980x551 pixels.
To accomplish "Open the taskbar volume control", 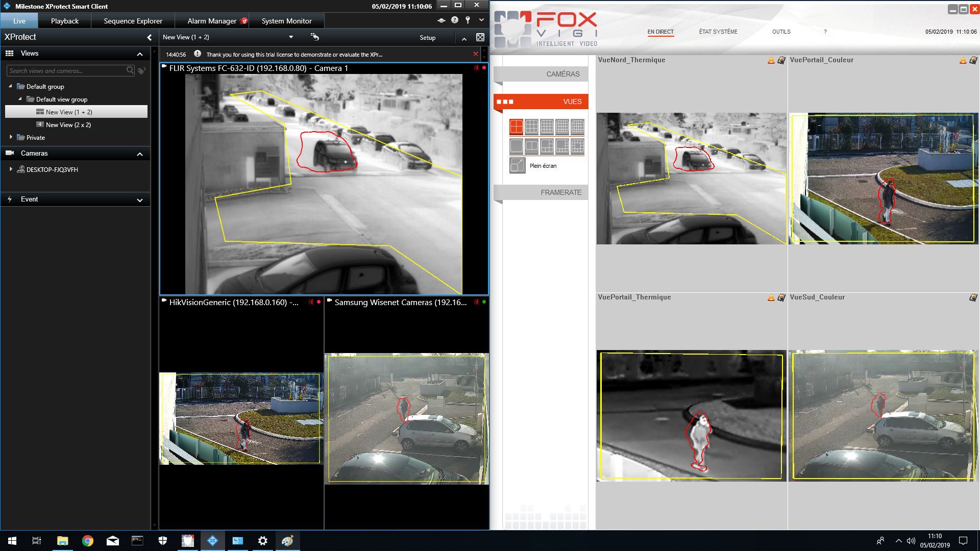I will 911,541.
